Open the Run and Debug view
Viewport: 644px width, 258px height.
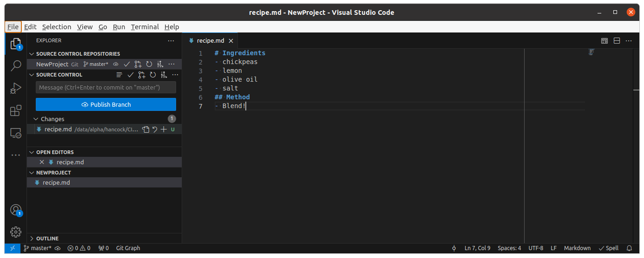pos(16,88)
